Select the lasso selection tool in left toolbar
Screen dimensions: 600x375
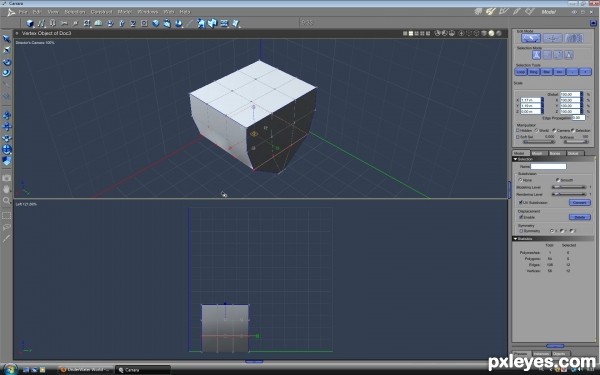point(7,227)
